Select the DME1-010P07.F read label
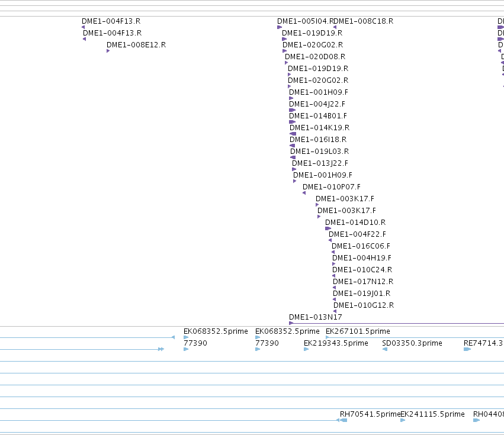This screenshot has height=435, width=504. click(x=332, y=187)
